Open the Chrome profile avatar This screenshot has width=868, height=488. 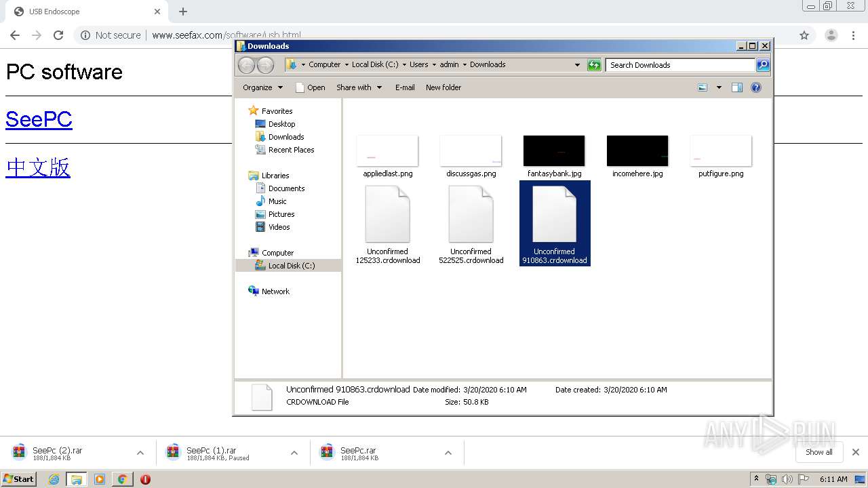click(x=831, y=35)
